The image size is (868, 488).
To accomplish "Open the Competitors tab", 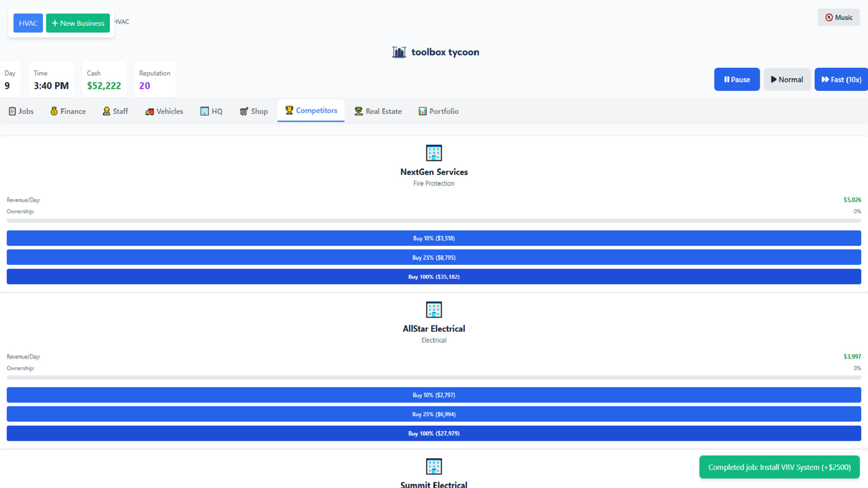I will [x=311, y=111].
